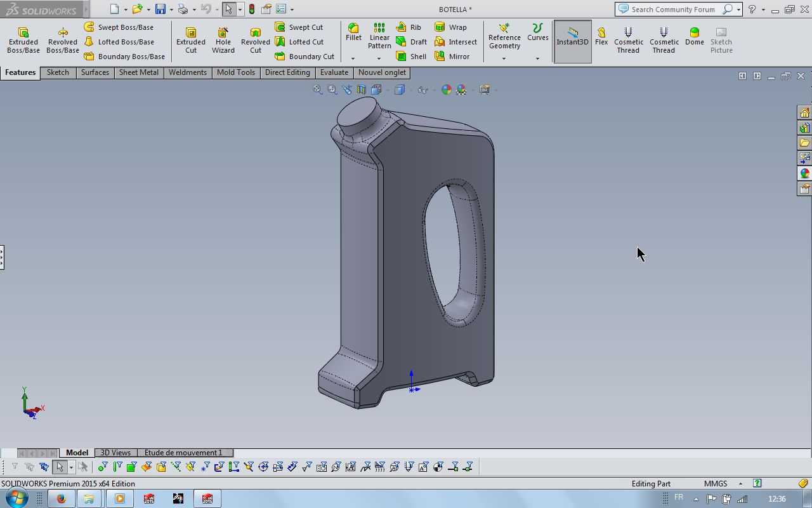812x508 pixels.
Task: Toggle Filter Solid Bodies in filter bar
Action: click(161, 467)
